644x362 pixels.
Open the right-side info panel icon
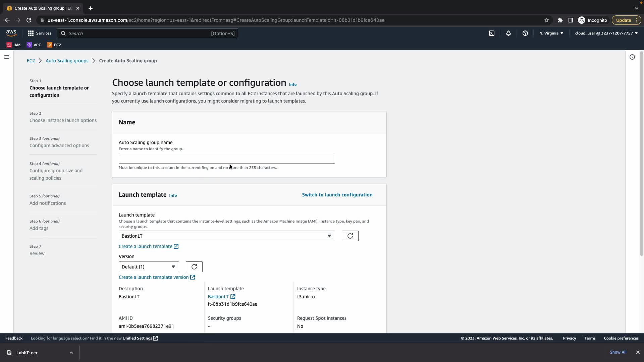click(632, 57)
